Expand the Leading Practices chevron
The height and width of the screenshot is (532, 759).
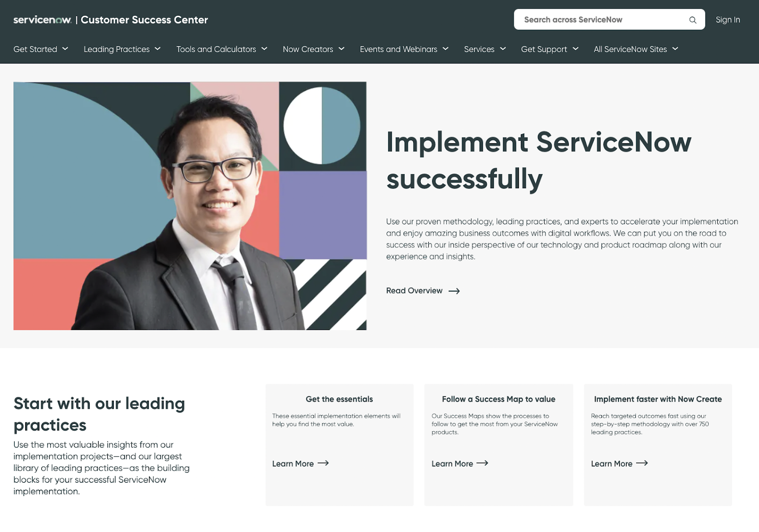point(158,49)
